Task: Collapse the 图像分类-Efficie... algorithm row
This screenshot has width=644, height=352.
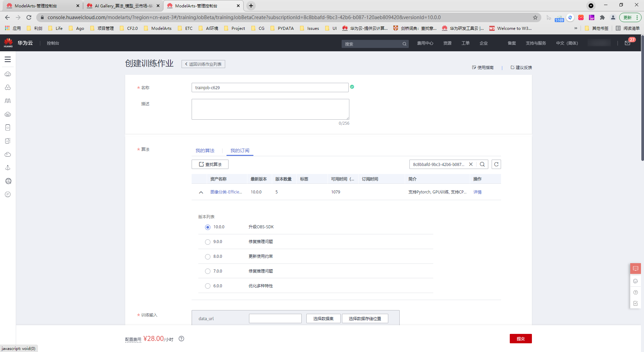Action: [201, 192]
